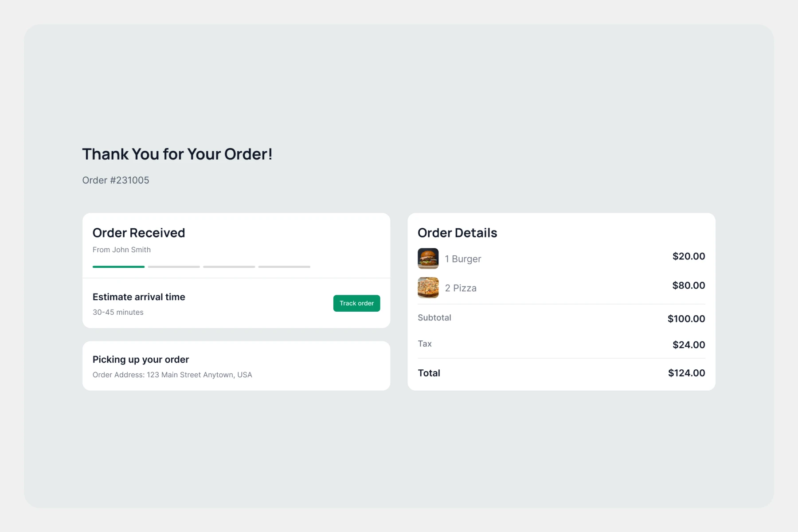
Task: Click the Order #231005 text
Action: click(116, 180)
